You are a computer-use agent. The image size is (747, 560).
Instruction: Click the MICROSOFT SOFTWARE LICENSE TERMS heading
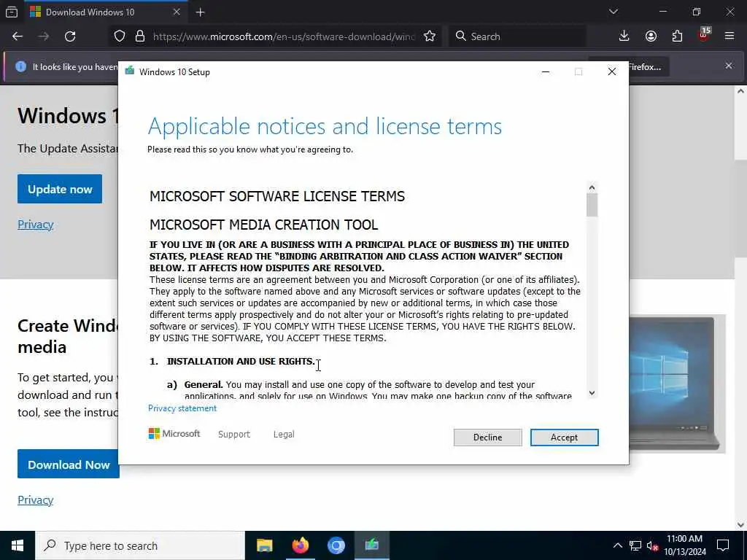click(x=277, y=196)
